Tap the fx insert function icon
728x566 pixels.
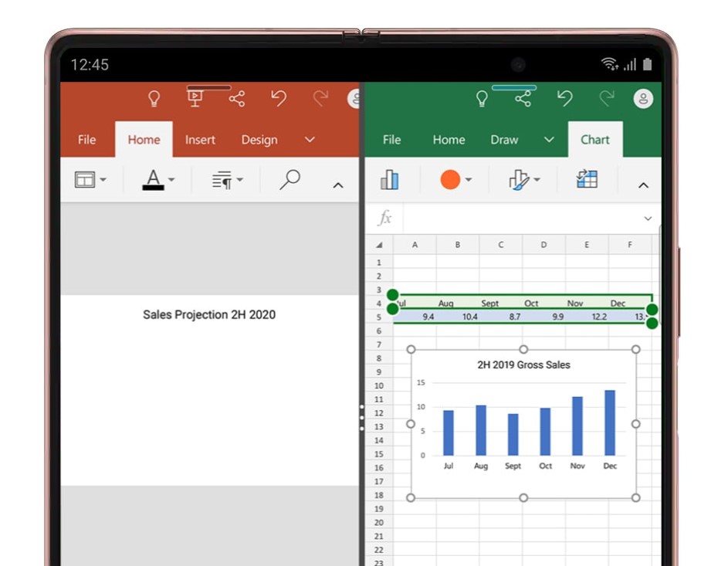tap(385, 217)
